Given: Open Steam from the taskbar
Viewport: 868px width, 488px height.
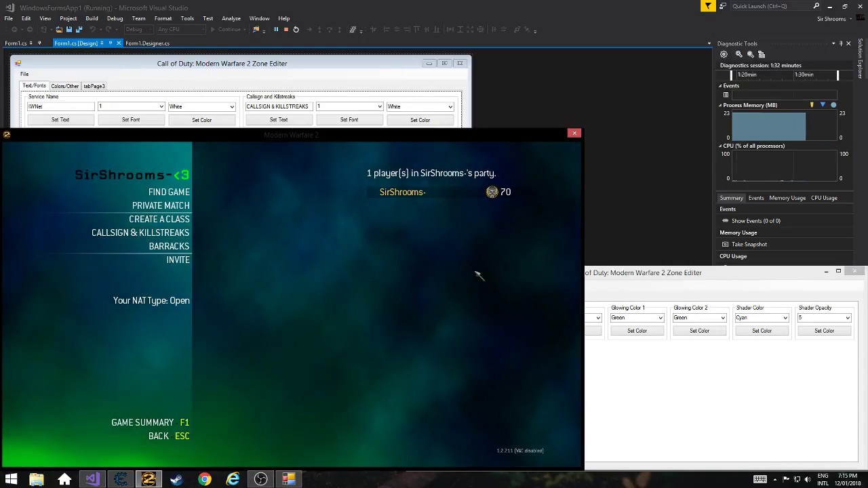Looking at the screenshot, I should 176,479.
